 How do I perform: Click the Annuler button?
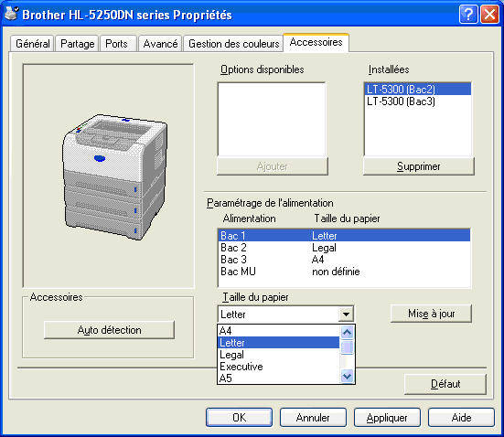click(x=313, y=418)
